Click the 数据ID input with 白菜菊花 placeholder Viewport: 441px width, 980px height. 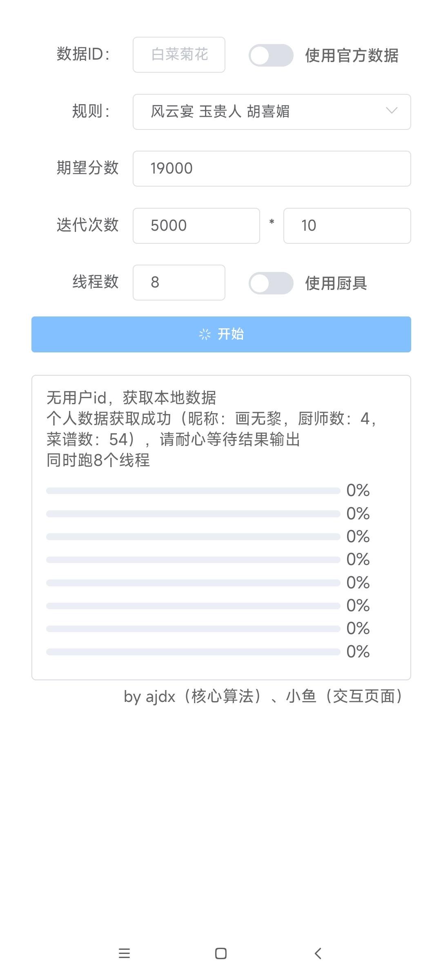click(178, 54)
